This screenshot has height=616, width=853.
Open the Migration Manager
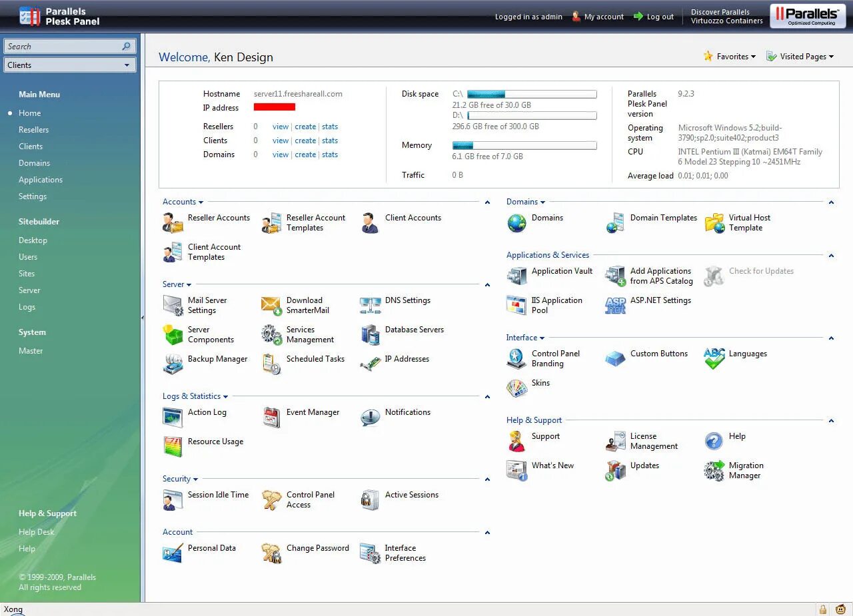[746, 470]
